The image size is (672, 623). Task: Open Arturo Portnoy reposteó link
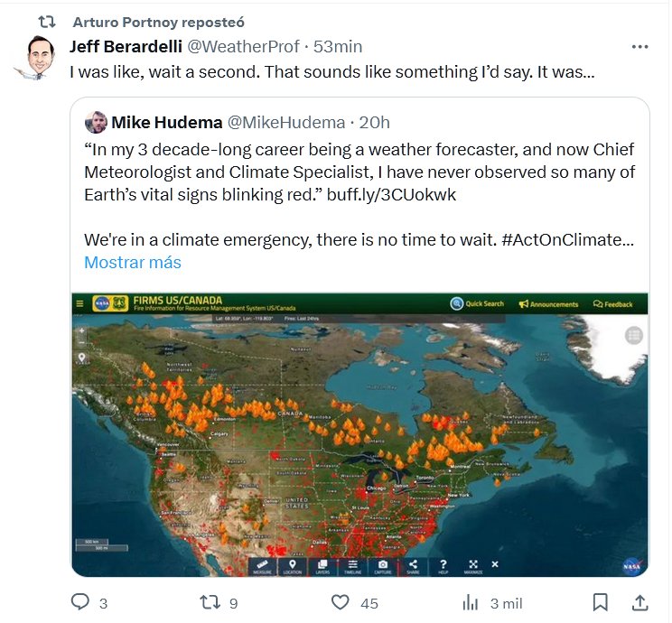(x=157, y=22)
